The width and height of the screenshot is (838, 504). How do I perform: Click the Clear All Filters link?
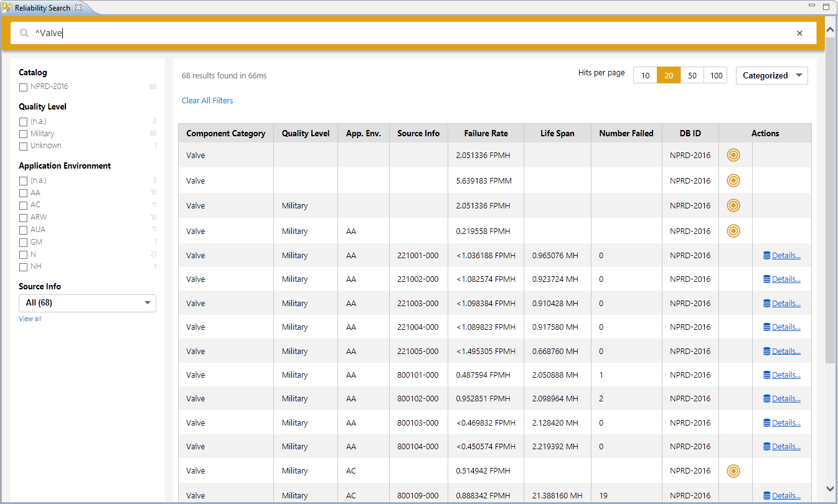[x=207, y=101]
